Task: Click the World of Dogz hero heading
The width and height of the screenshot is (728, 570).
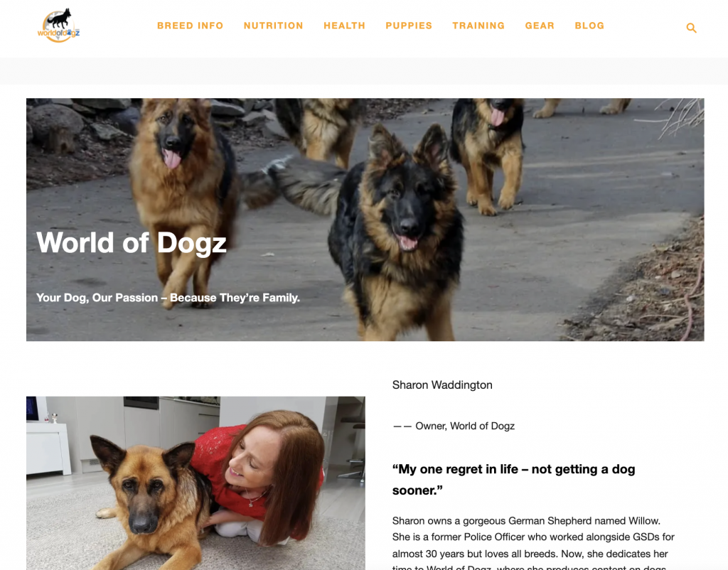Action: 132,243
